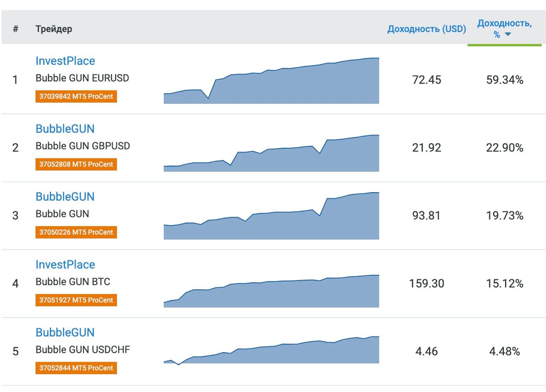Open BubbleGUN trader link in row 2
The height and width of the screenshot is (392, 546).
[65, 129]
